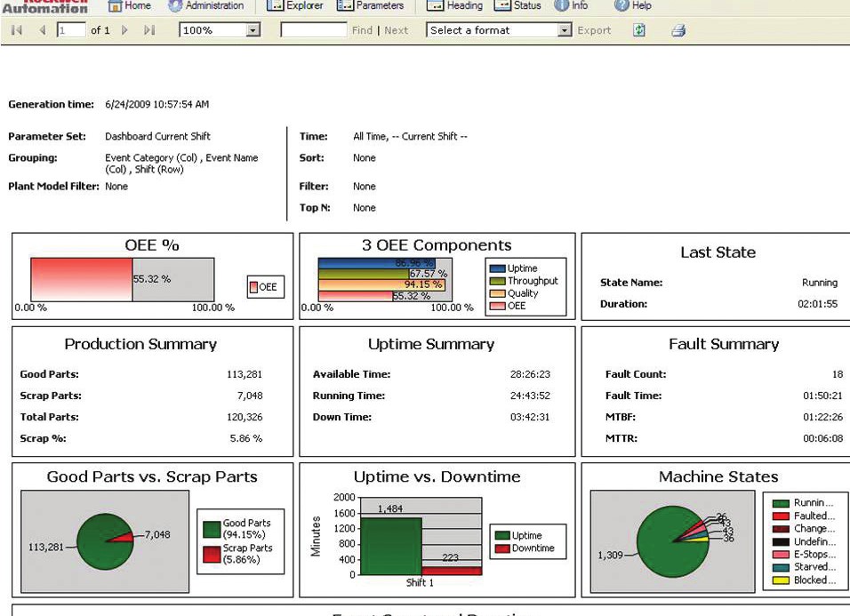Click the red Scrap Parts legend swatch
The height and width of the screenshot is (616, 850).
212,555
